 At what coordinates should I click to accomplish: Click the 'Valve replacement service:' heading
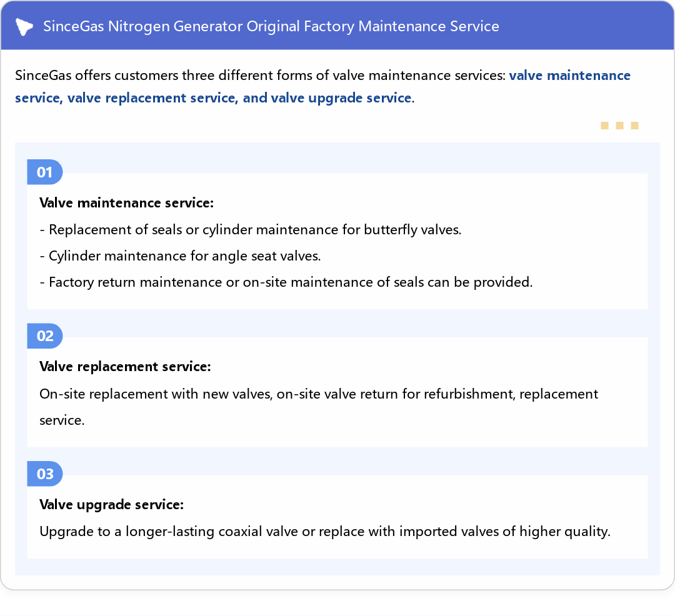point(125,366)
